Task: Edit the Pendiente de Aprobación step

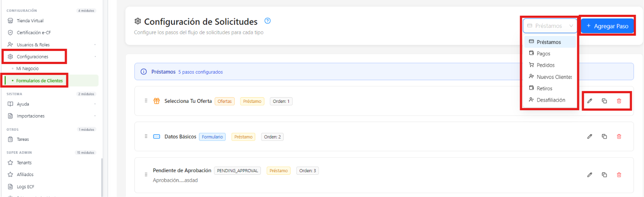Action: point(589,175)
